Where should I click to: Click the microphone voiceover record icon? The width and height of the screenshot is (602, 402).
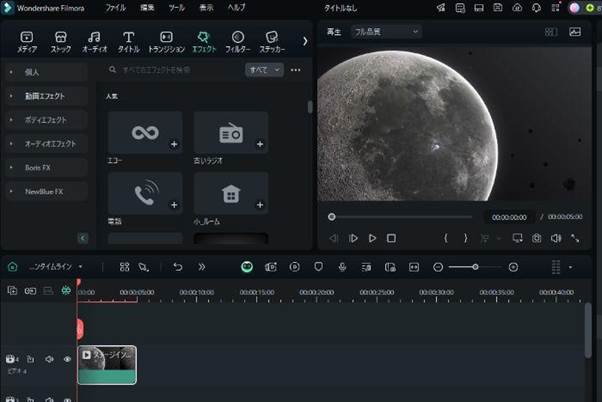342,267
